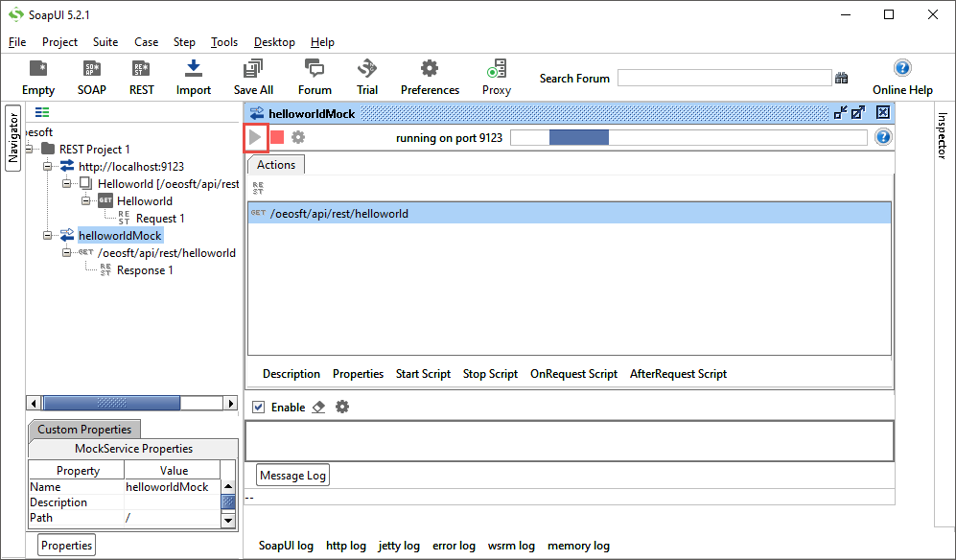Collapse the helloworldMock tree node
This screenshot has height=560, width=956.
[48, 236]
